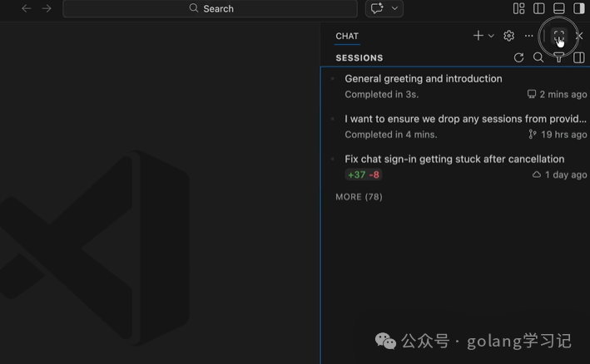Toggle the bottom panel visibility
This screenshot has width=590, height=364.
(558, 8)
